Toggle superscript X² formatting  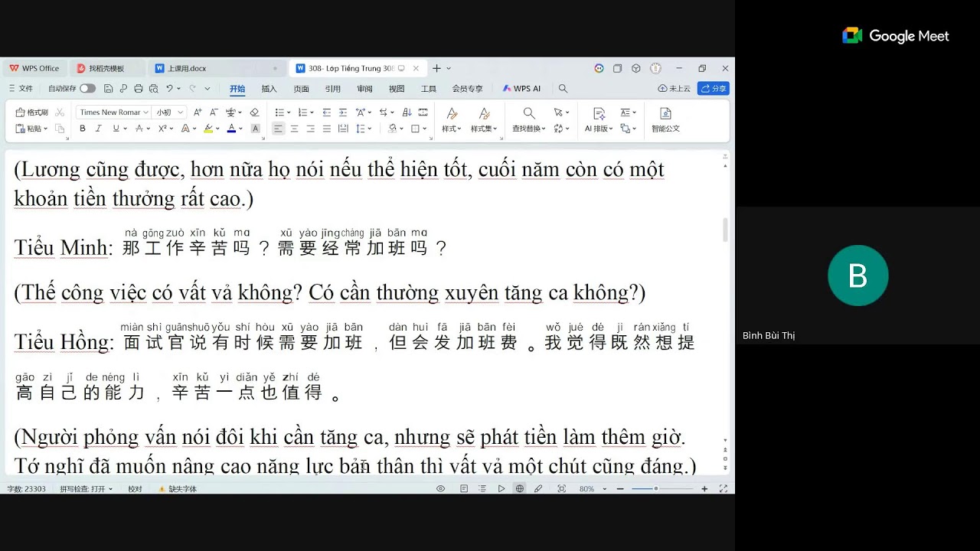click(x=162, y=129)
